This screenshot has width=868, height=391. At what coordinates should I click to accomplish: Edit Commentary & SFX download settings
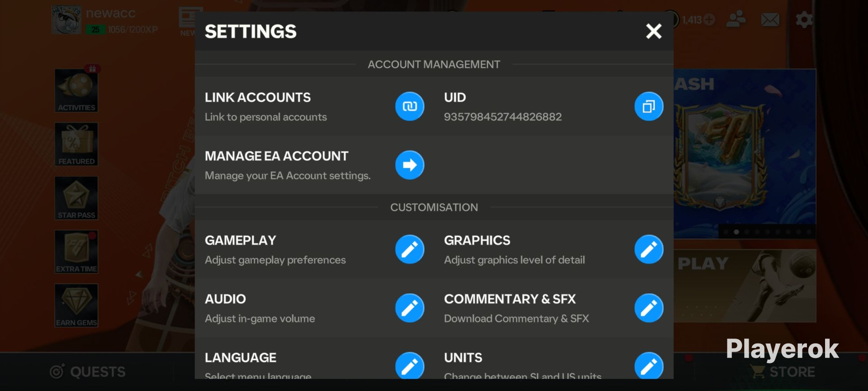click(x=649, y=308)
